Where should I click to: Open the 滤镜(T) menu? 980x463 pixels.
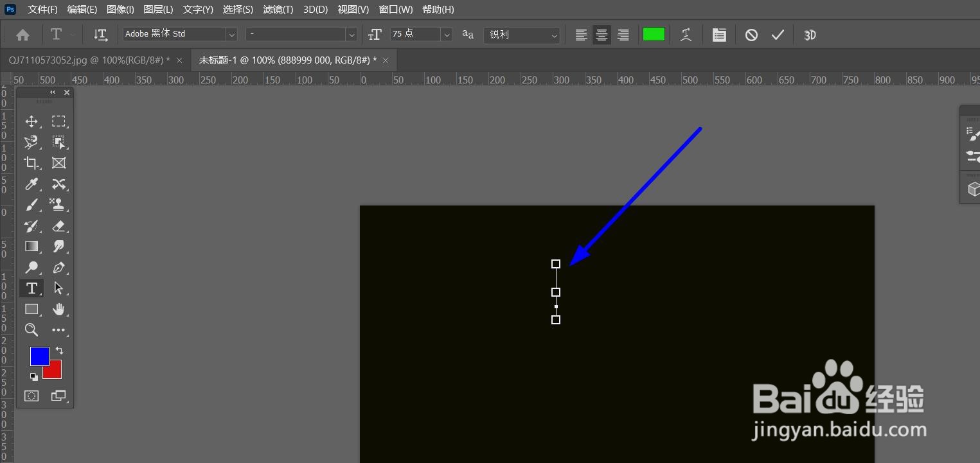point(278,10)
